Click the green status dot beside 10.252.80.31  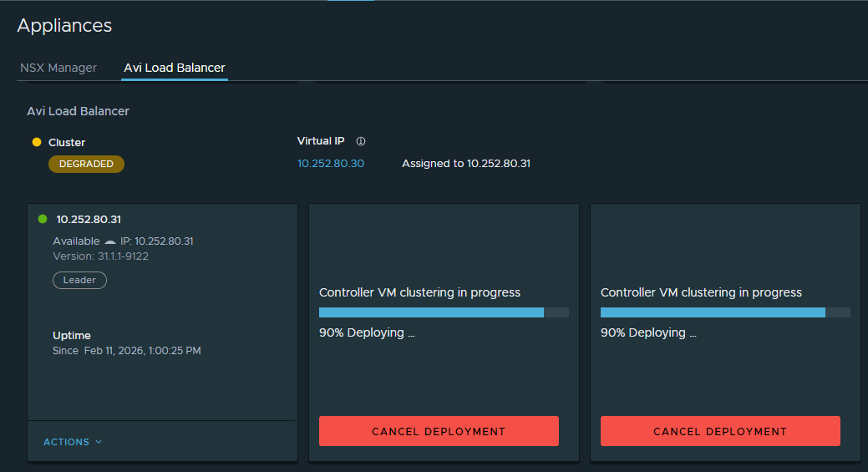click(43, 219)
